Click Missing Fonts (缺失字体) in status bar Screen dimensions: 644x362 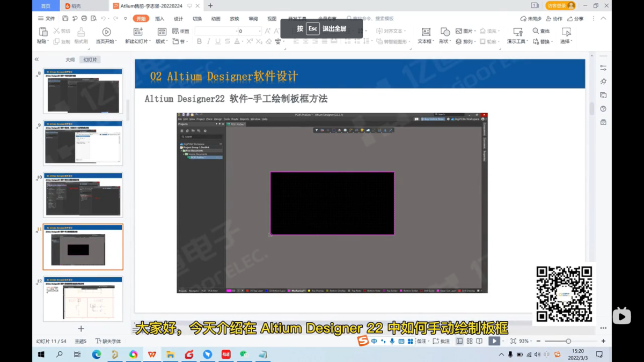pyautogui.click(x=108, y=341)
